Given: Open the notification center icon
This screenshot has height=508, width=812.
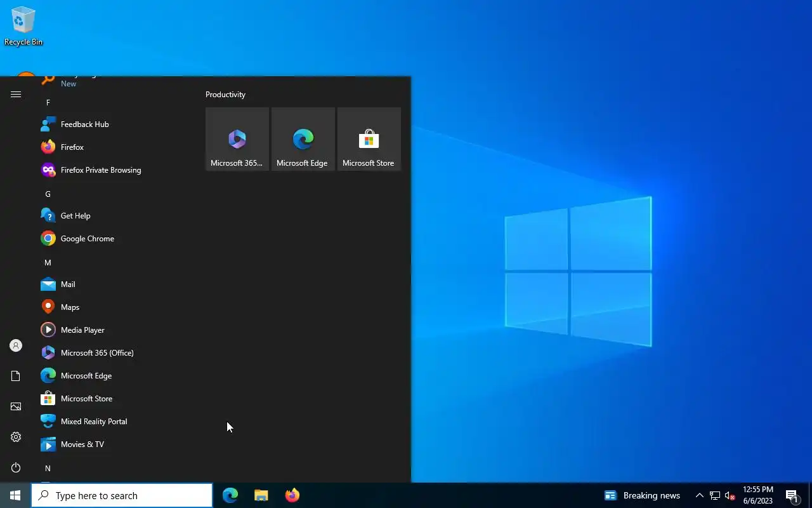Looking at the screenshot, I should click(x=792, y=495).
